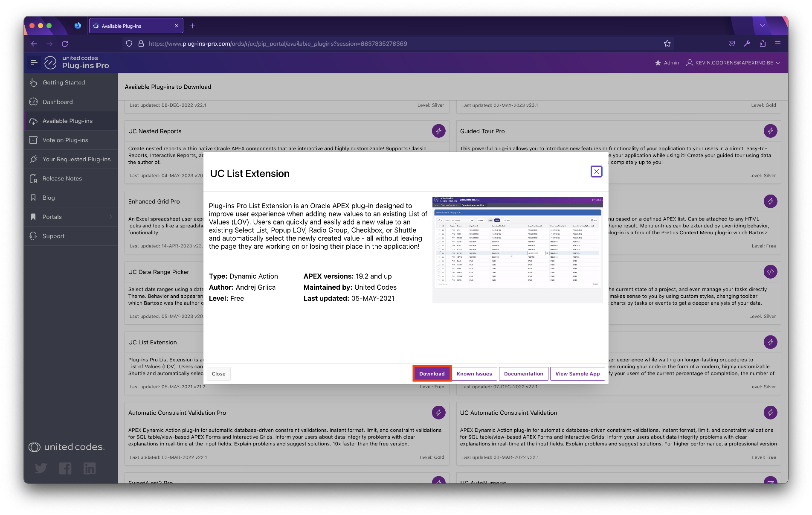Open Known Issues for UC List Extension
This screenshot has width=812, height=515.
click(474, 373)
